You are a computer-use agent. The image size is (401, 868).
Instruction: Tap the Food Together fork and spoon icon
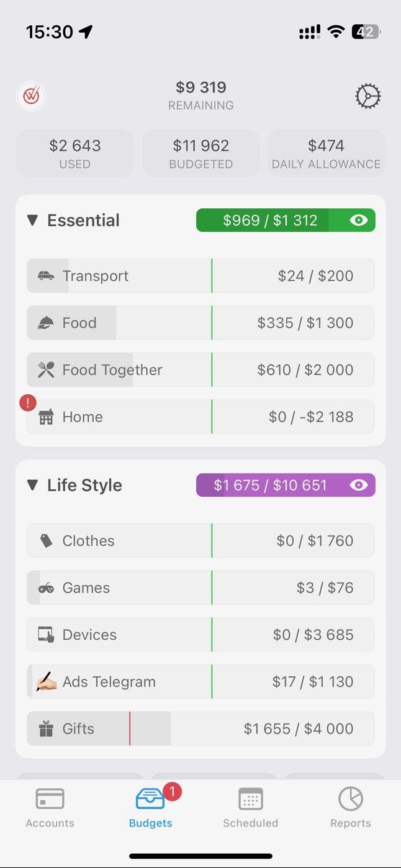(46, 370)
